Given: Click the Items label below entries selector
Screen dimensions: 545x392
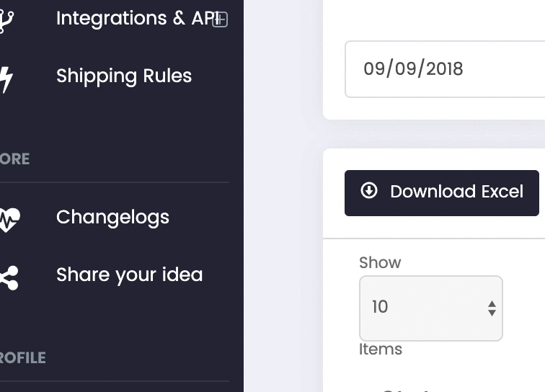Looking at the screenshot, I should point(380,349).
